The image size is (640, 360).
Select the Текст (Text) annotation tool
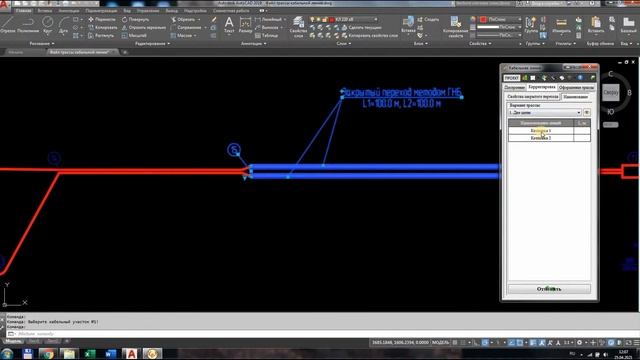[229, 24]
